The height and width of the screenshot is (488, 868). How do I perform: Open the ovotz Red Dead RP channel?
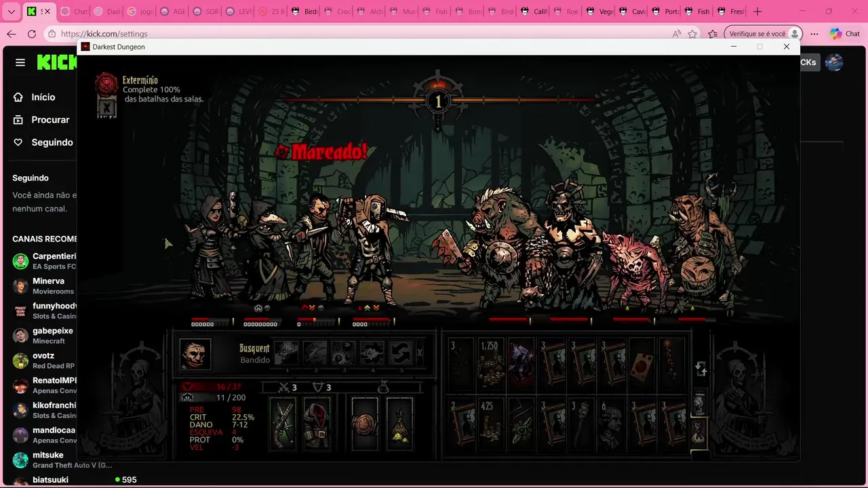coord(45,361)
